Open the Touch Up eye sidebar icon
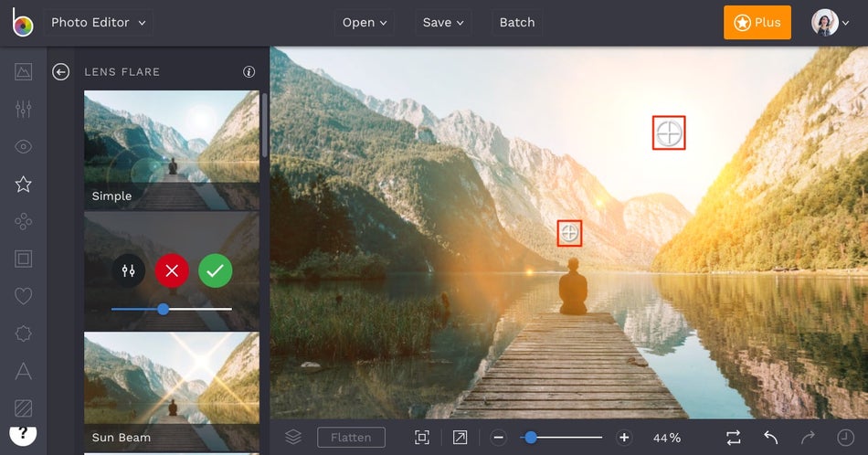Screen dimensions: 868x455 (23, 147)
